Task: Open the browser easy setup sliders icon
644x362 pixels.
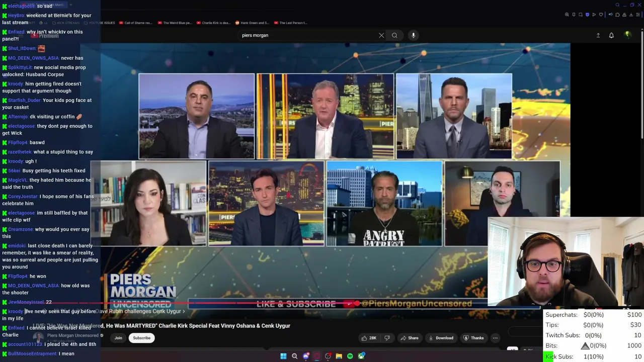Action: 638,15
